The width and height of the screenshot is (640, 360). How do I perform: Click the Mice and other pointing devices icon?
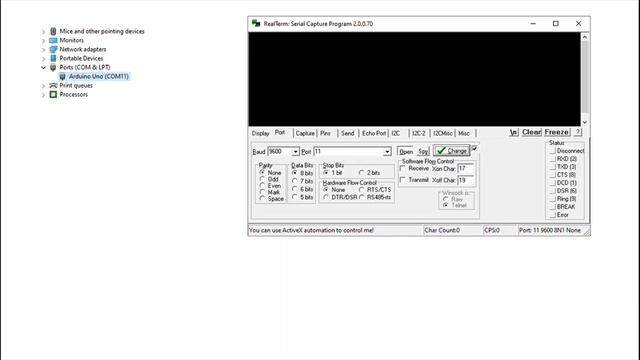click(x=53, y=31)
